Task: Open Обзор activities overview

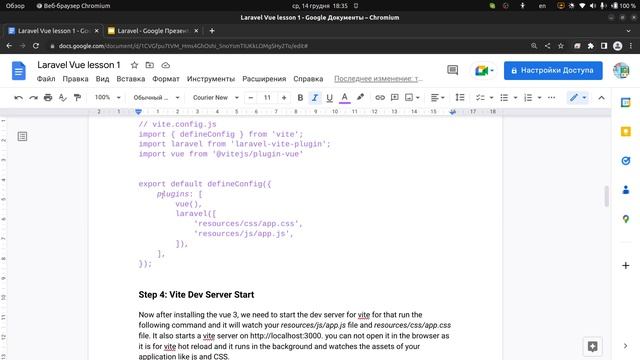Action: point(15,6)
